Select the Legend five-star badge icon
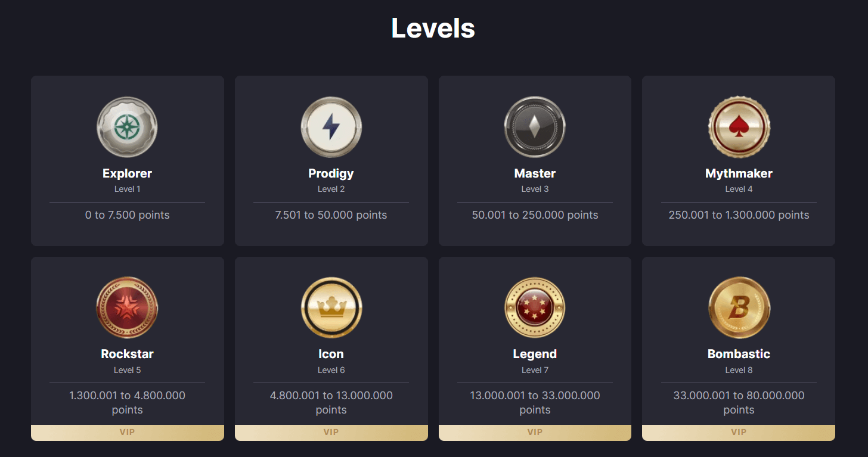 (535, 308)
